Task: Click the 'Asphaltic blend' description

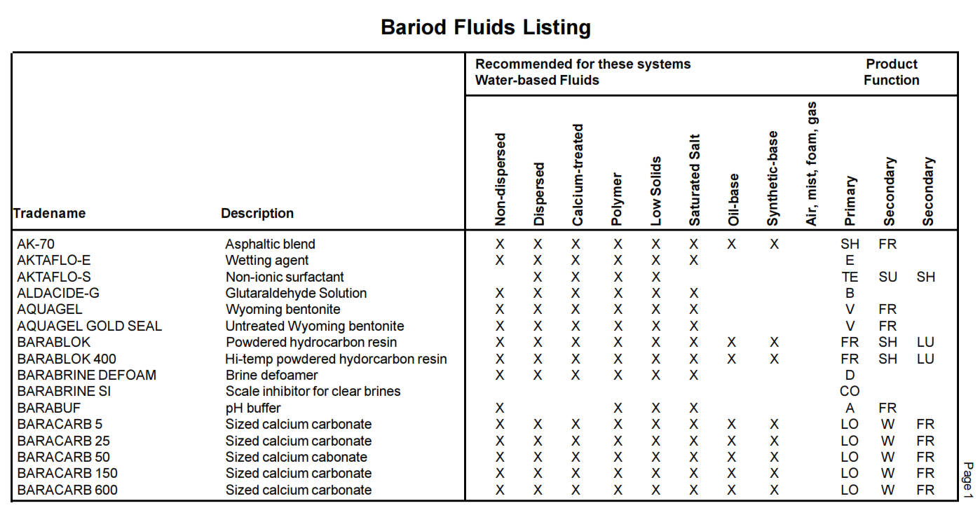Action: point(270,244)
